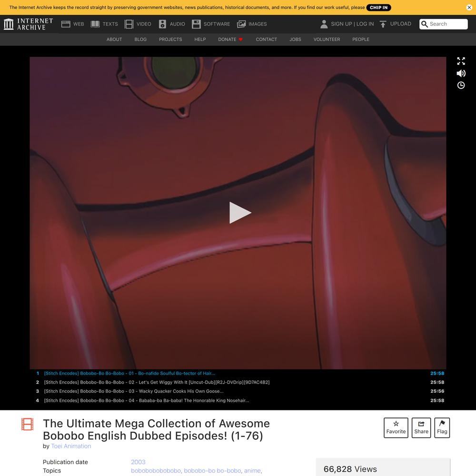The width and height of the screenshot is (476, 476).
Task: Open the AUDIO menu item
Action: 177,24
